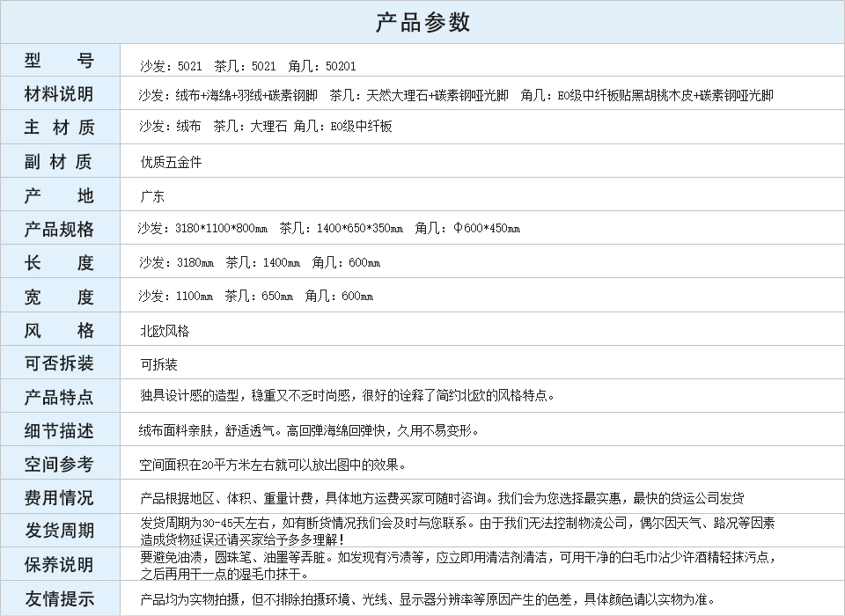Select the '产品规格' row label

point(59,229)
